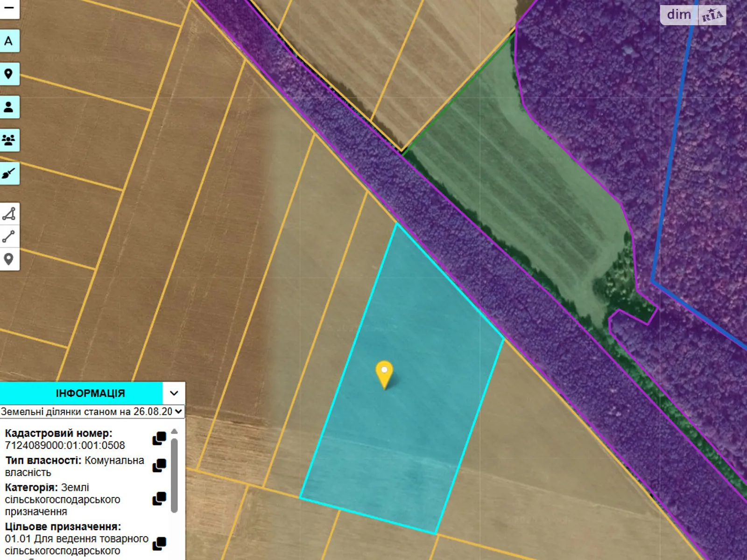
Task: Click the ІНФОРМАЦІЯ panel header
Action: click(x=90, y=393)
